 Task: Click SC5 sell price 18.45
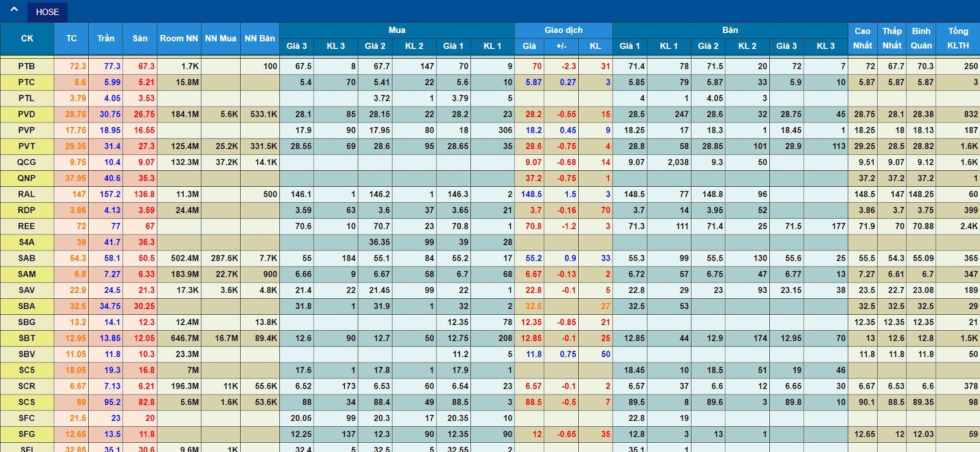[634, 371]
